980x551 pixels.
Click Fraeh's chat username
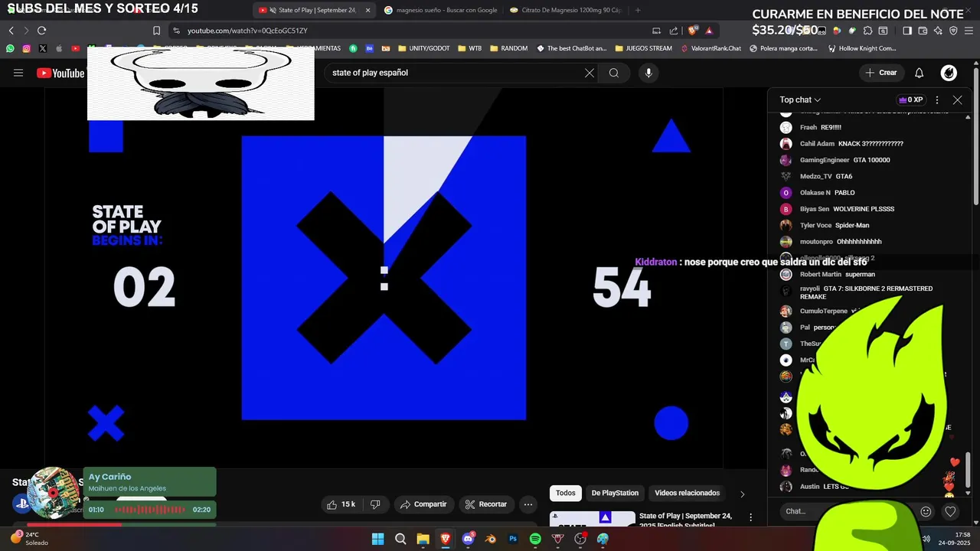(808, 127)
